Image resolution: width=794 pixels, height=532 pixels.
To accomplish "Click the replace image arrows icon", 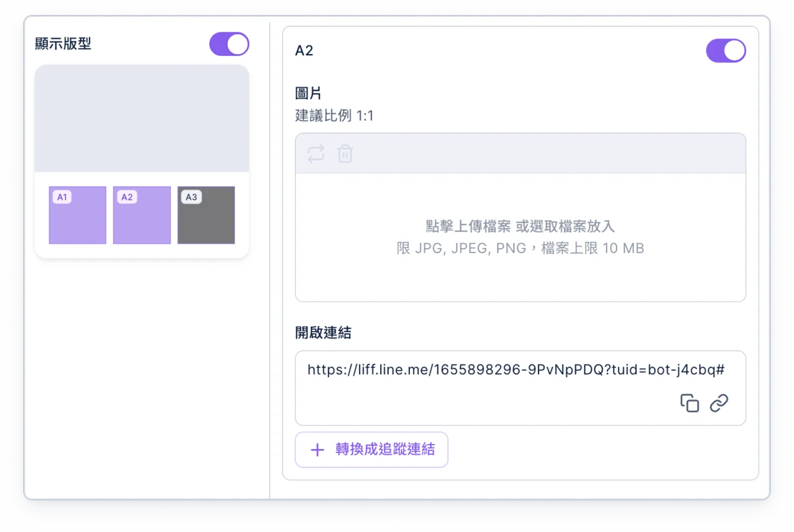I will (x=316, y=153).
